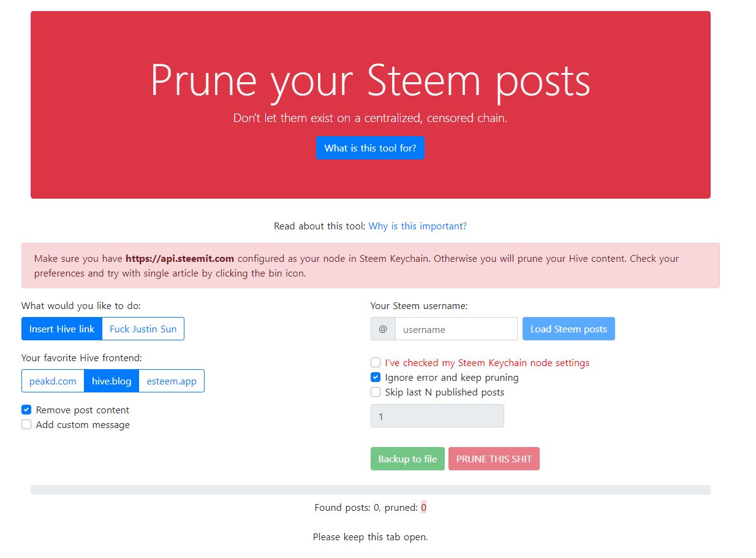Enable "Skip last N published posts" checkbox
Viewport: 756px width, 558px height.
click(x=376, y=392)
